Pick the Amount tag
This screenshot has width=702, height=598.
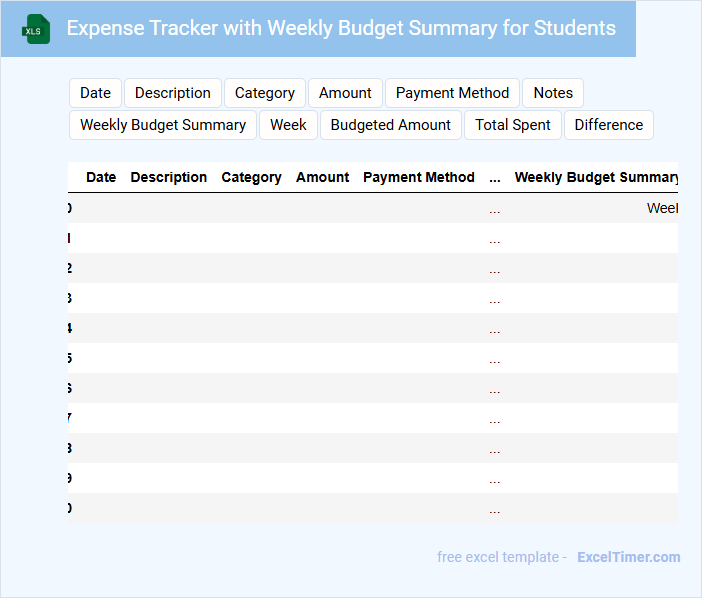[345, 93]
